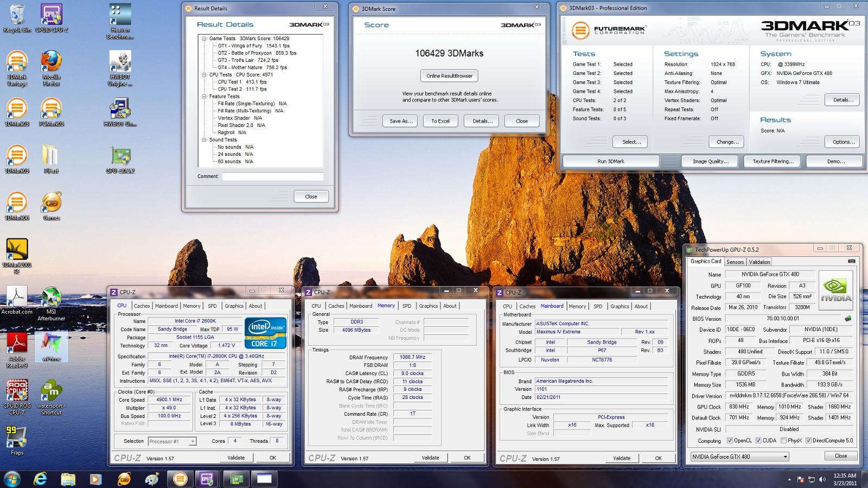Open the Games desktop shortcut

click(51, 206)
